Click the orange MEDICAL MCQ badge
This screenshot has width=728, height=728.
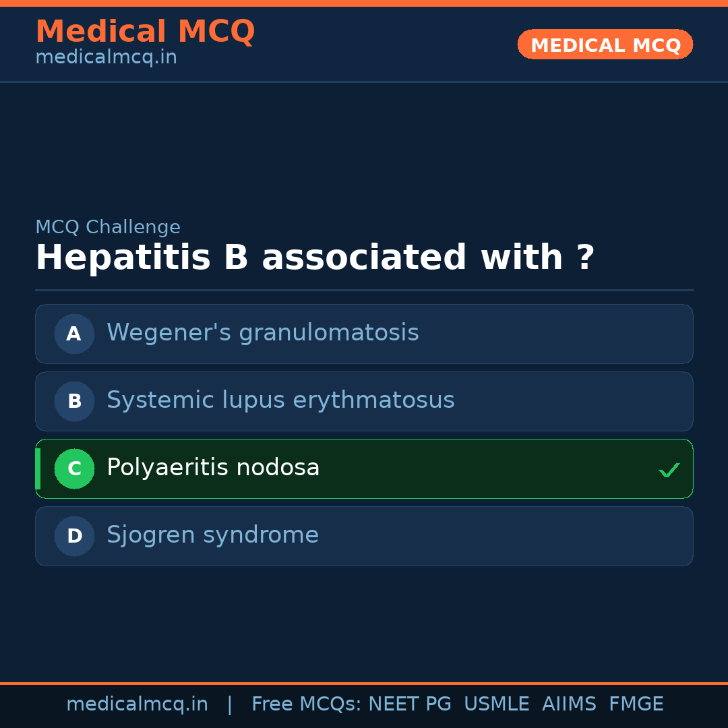click(x=605, y=44)
